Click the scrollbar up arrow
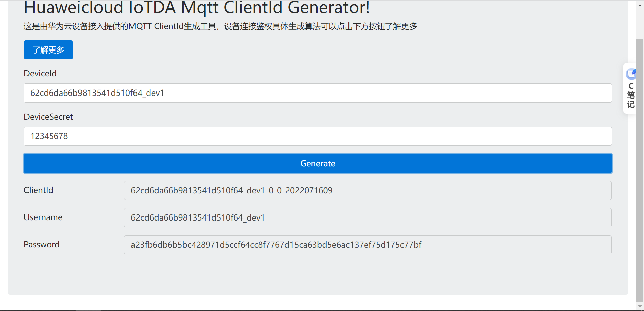Screen dimensions: 644x311 [640, 5]
